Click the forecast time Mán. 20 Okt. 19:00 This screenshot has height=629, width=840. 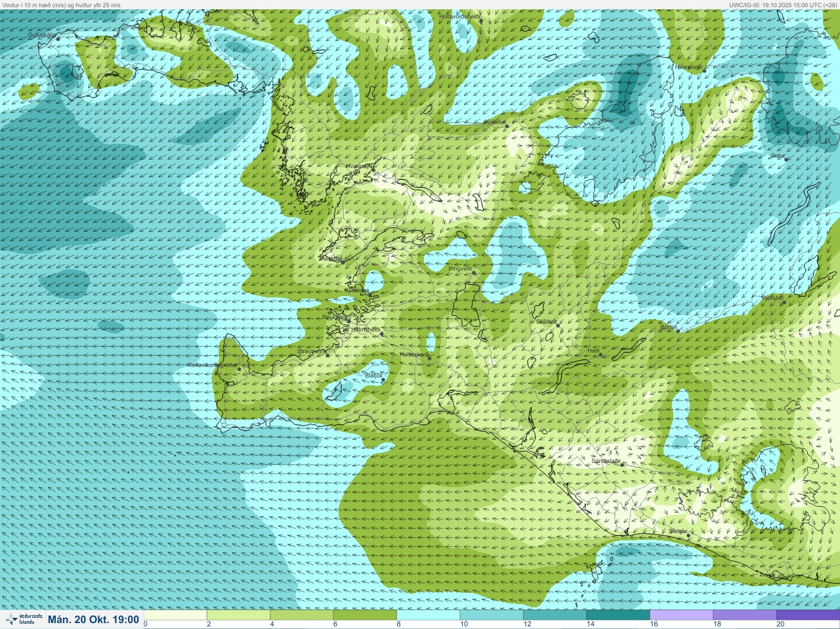click(x=93, y=619)
